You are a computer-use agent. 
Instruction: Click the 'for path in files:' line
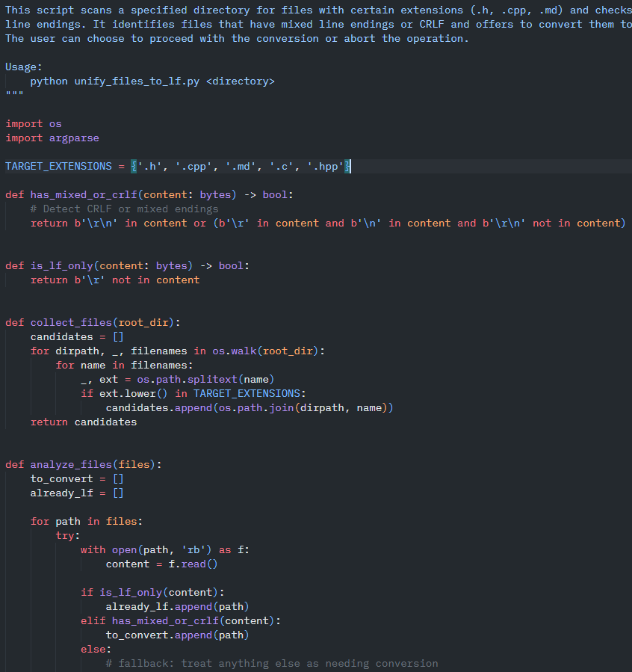click(87, 522)
